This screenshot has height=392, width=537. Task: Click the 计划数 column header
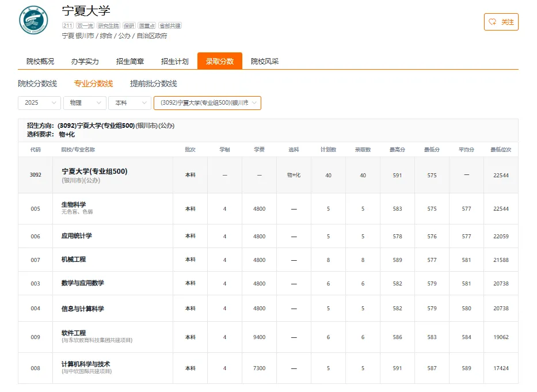coord(328,150)
